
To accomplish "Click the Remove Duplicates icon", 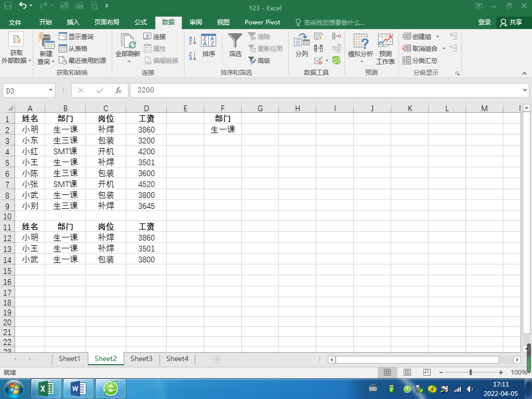I will click(x=318, y=48).
